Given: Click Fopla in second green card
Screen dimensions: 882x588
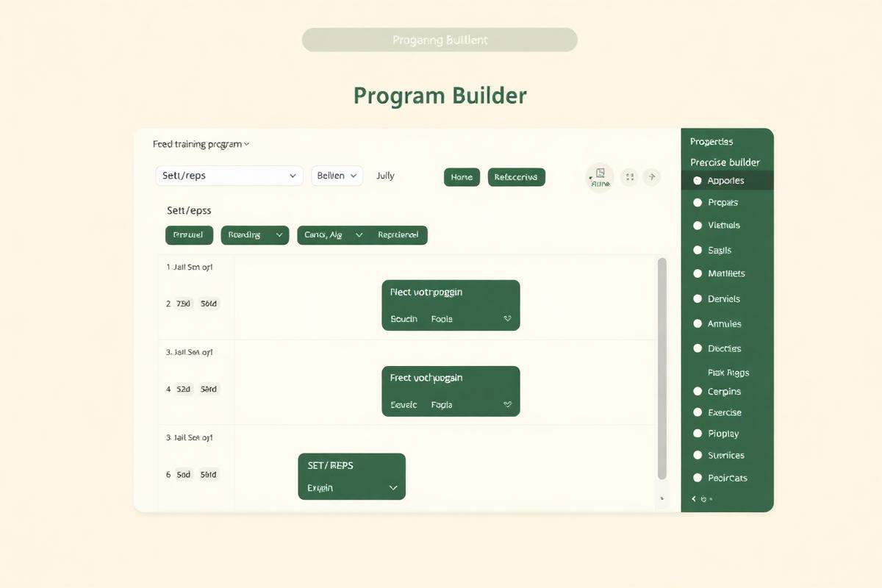Looking at the screenshot, I should pyautogui.click(x=442, y=405).
